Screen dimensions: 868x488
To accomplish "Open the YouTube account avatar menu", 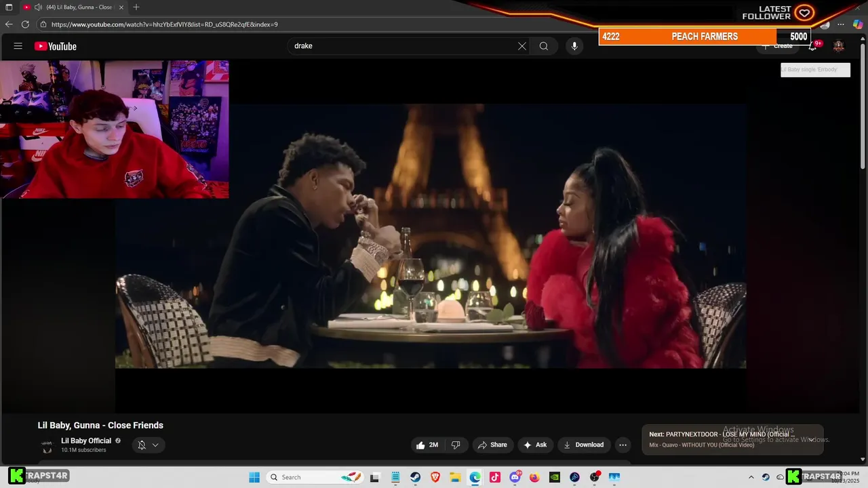I will (839, 46).
